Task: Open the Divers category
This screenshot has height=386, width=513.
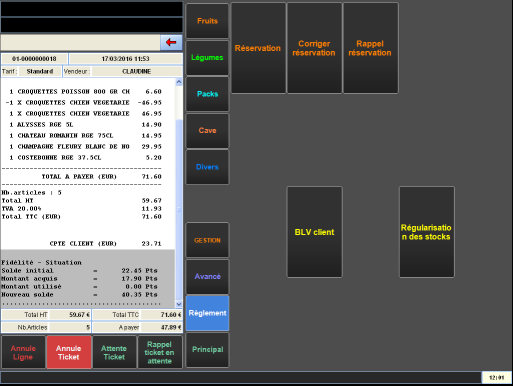Action: pyautogui.click(x=207, y=167)
